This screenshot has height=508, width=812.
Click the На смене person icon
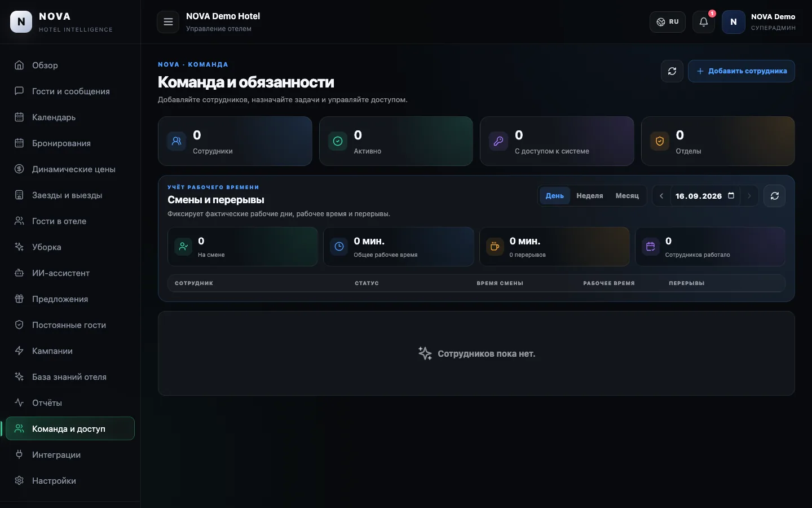click(x=183, y=247)
